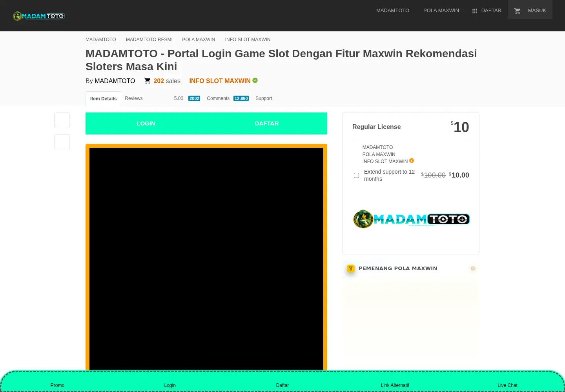Click Login in the bottom bar

coord(170,385)
